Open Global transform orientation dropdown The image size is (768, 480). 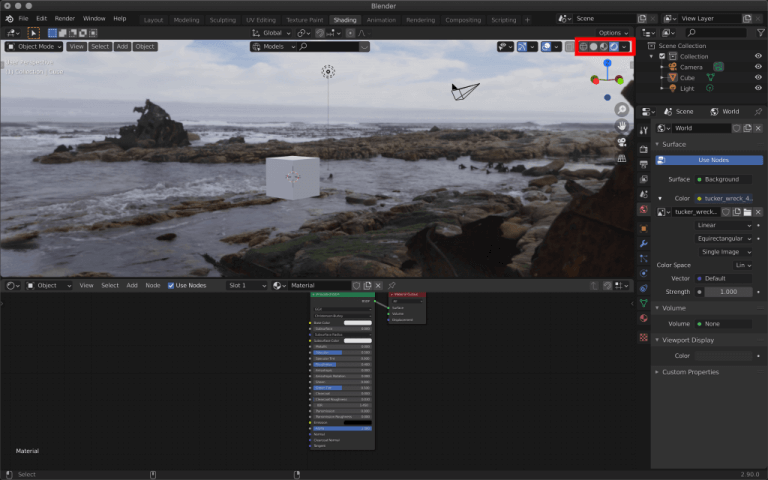click(276, 32)
